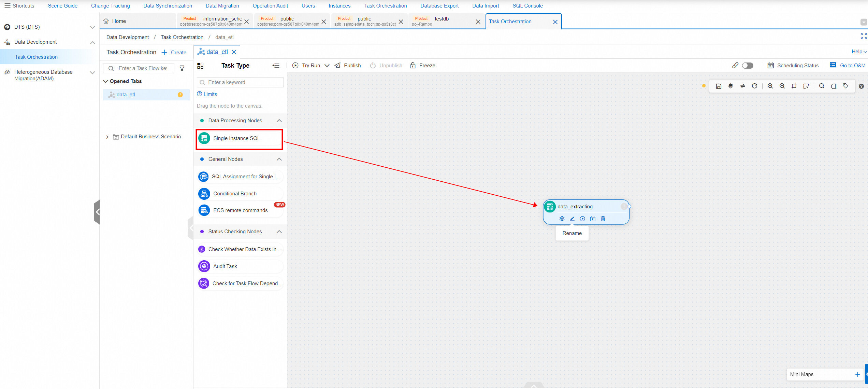Open the Try Run dropdown arrow
The width and height of the screenshot is (868, 389).
[x=327, y=66]
